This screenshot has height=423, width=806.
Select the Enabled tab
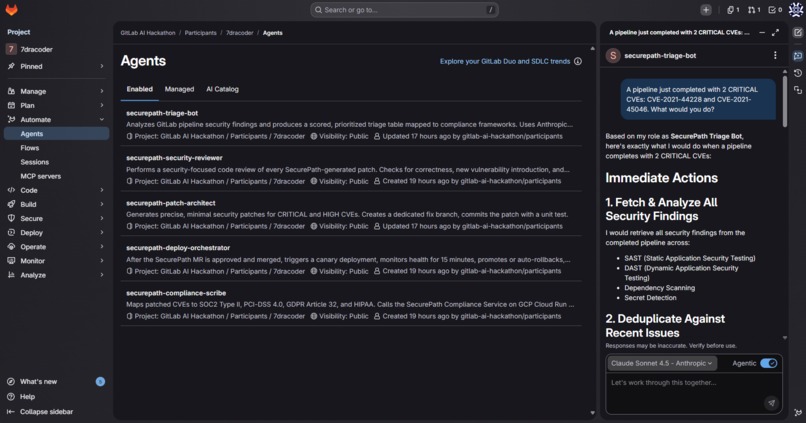coord(139,89)
